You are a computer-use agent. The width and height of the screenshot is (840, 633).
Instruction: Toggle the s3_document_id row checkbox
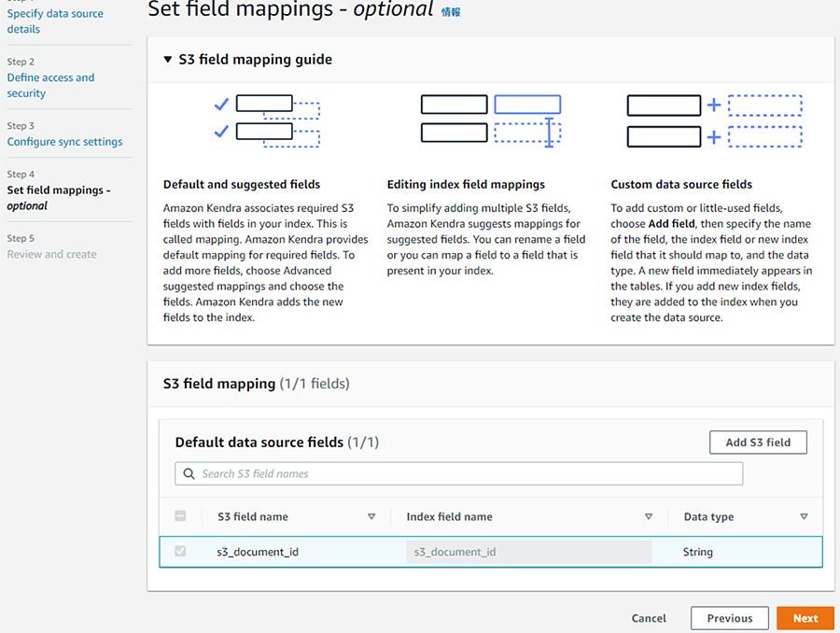click(180, 551)
